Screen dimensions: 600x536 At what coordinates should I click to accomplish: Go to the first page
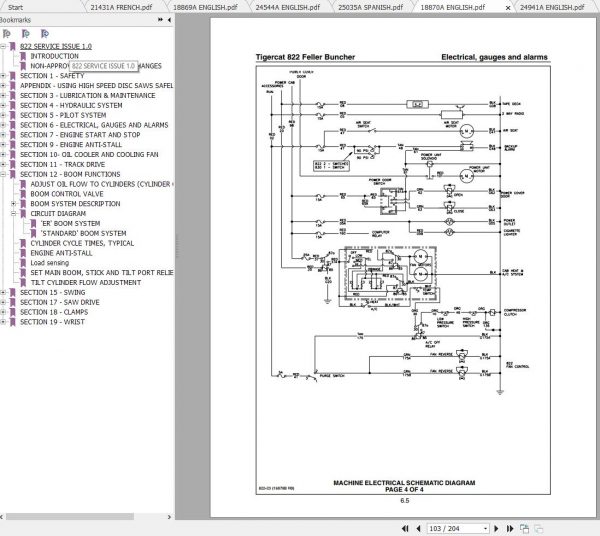pyautogui.click(x=405, y=528)
